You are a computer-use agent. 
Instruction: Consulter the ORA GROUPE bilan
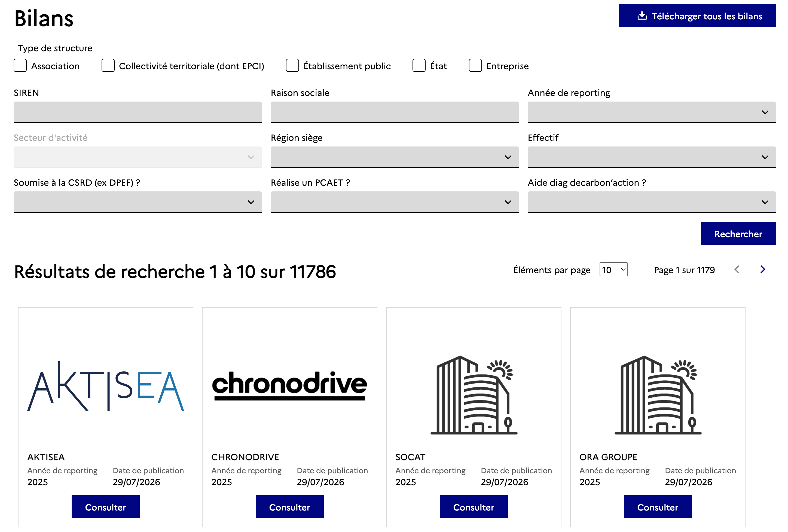658,507
